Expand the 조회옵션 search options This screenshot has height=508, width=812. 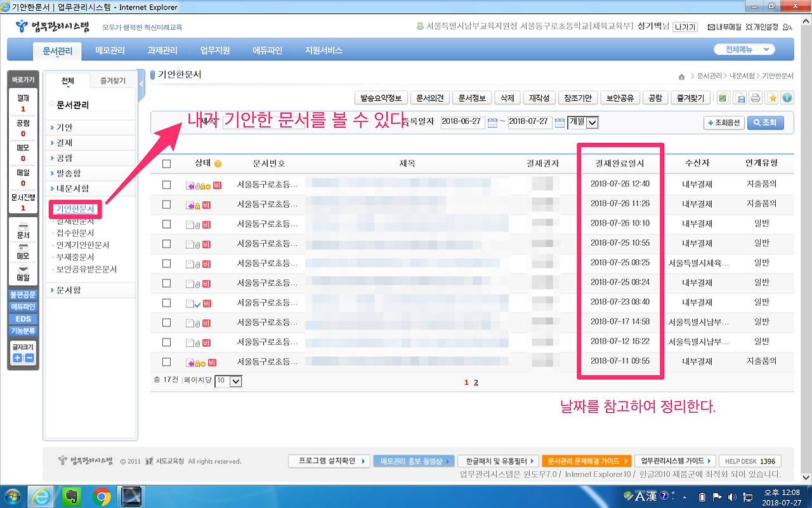pyautogui.click(x=723, y=123)
